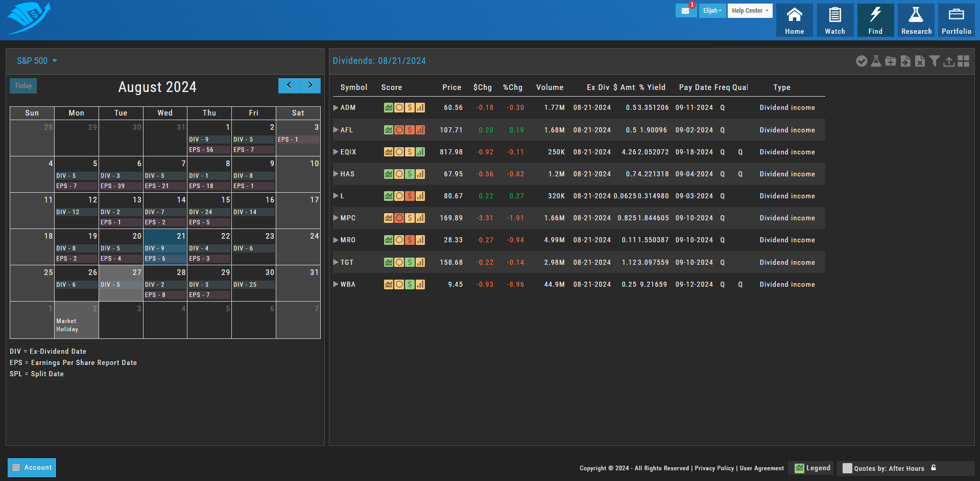Viewport: 980px width, 481px height.
Task: Click the add-to-folder icon in Dividends toolbar
Action: click(891, 61)
